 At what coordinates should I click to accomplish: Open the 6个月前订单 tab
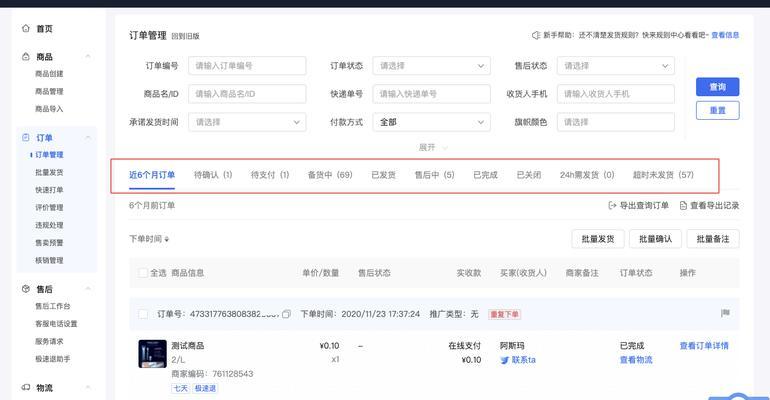152,206
